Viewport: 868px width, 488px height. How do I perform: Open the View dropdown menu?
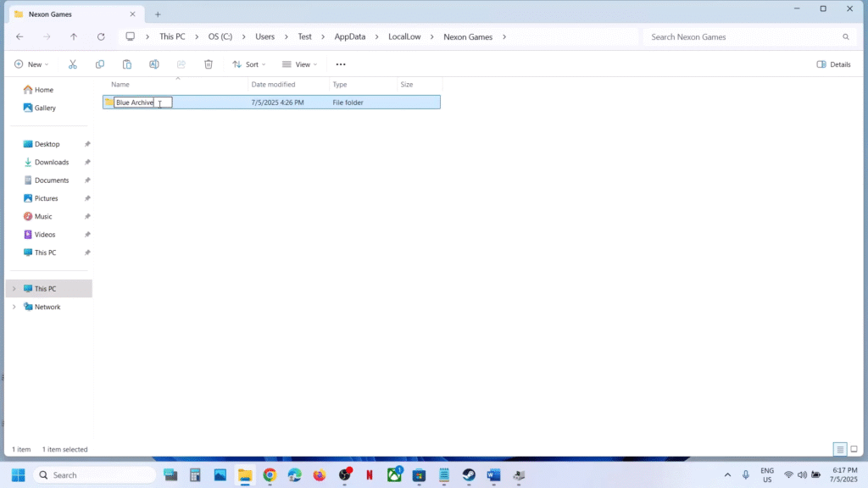pos(299,64)
